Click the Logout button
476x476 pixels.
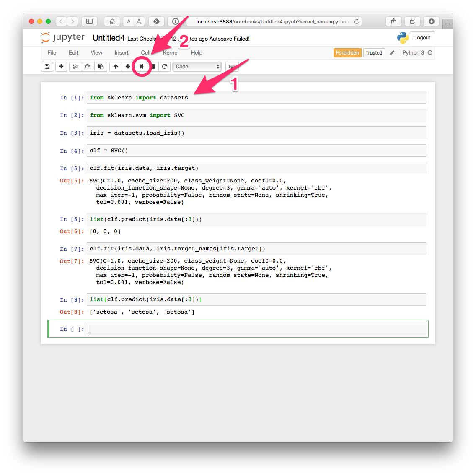(422, 37)
